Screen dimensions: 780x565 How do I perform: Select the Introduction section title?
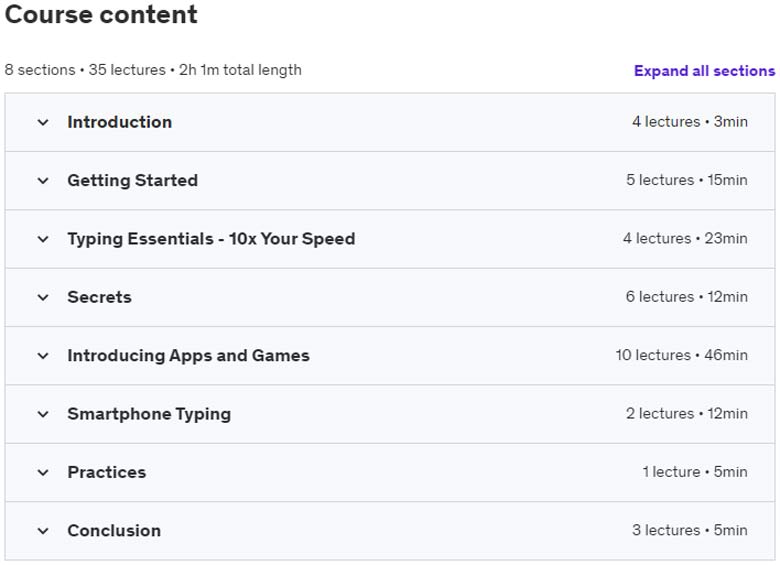coord(120,122)
